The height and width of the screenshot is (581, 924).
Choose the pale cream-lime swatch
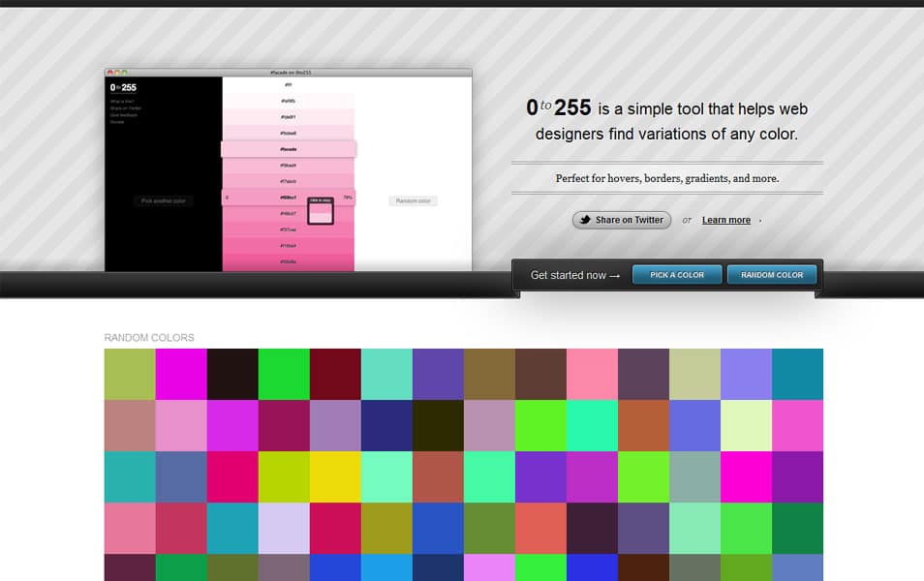coord(746,425)
